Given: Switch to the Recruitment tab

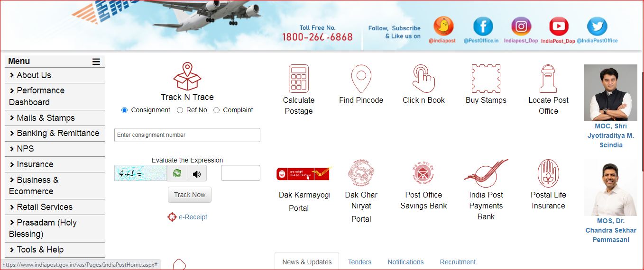Looking at the screenshot, I should pyautogui.click(x=458, y=262).
